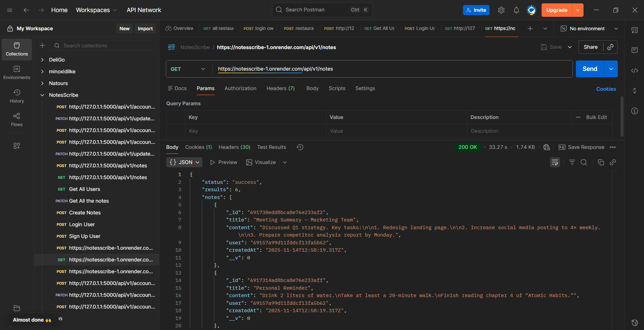644x330 pixels.
Task: Go forward with the right arrow
Action: click(x=41, y=10)
